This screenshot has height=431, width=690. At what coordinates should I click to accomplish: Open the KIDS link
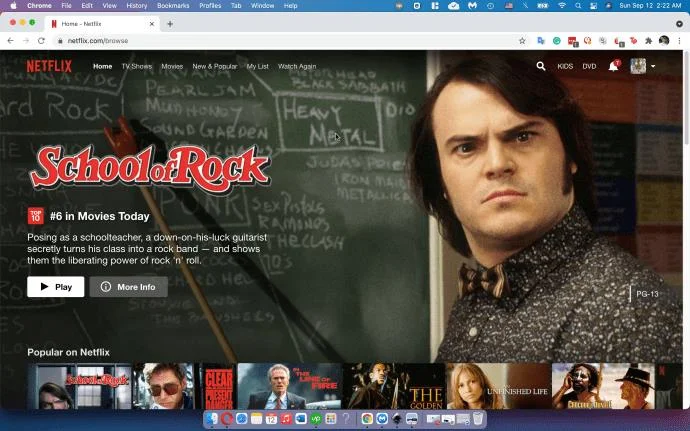click(x=565, y=66)
